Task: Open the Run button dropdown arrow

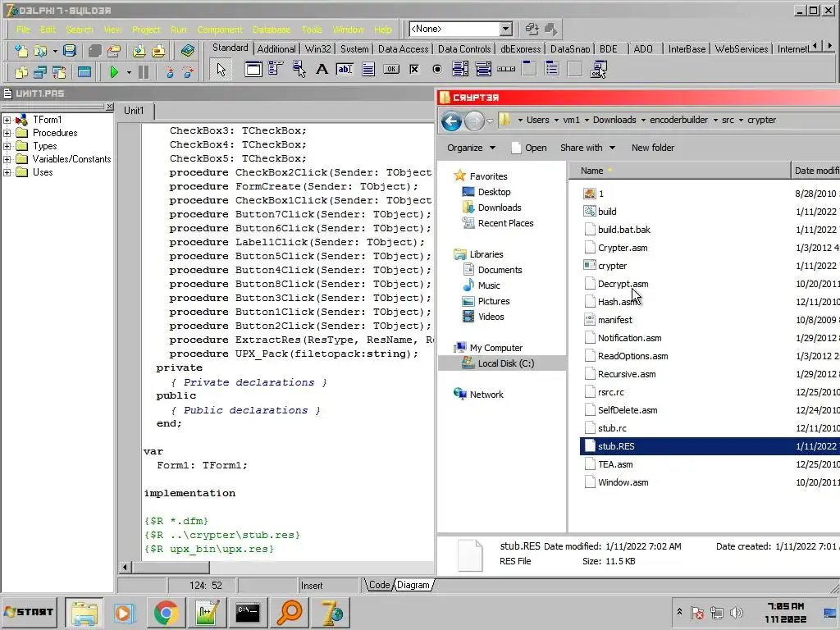Action: click(x=129, y=72)
